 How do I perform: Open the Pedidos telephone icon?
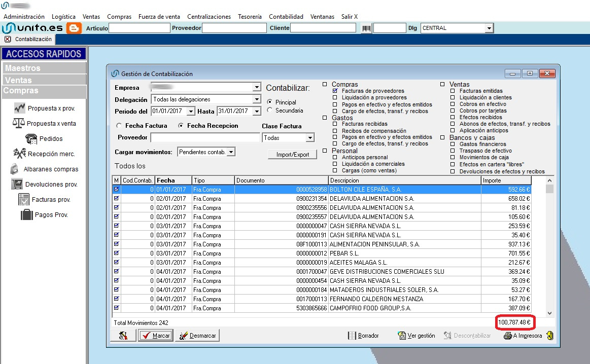coord(31,139)
